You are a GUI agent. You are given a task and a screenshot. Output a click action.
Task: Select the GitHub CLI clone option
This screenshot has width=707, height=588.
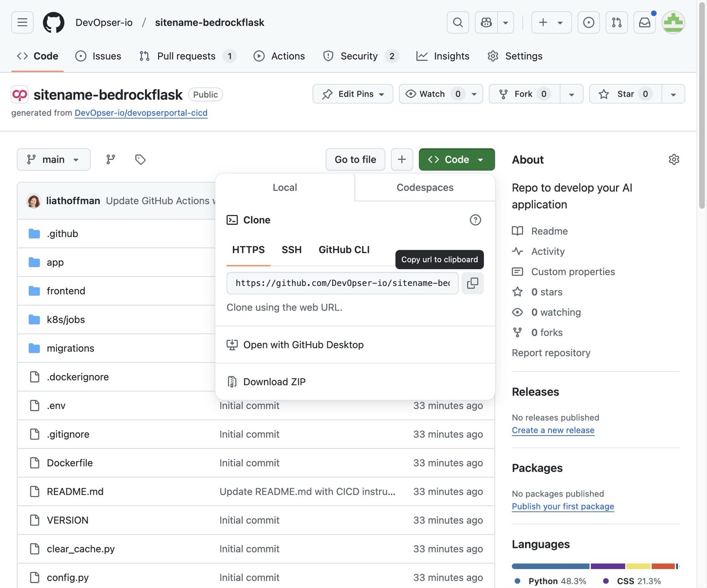(x=344, y=250)
